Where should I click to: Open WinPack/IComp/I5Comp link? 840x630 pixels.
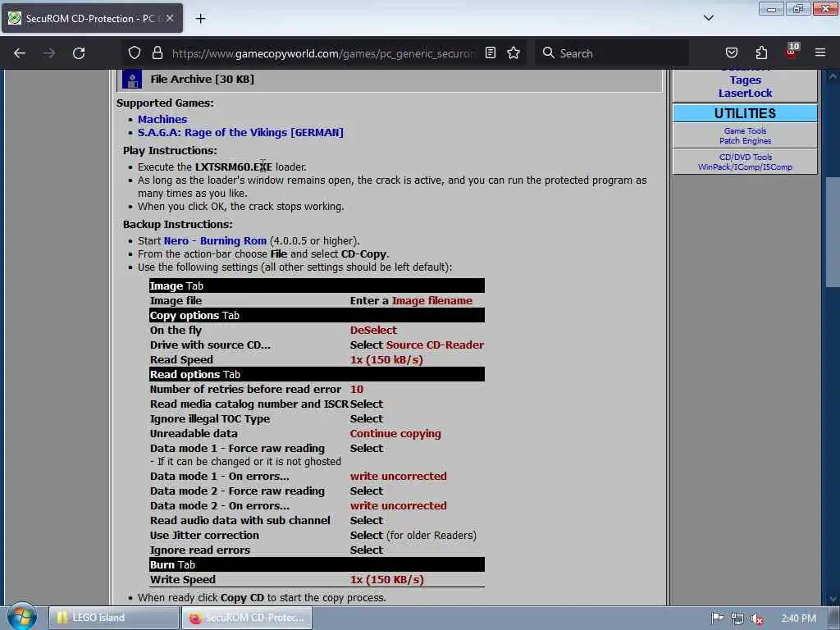click(745, 167)
